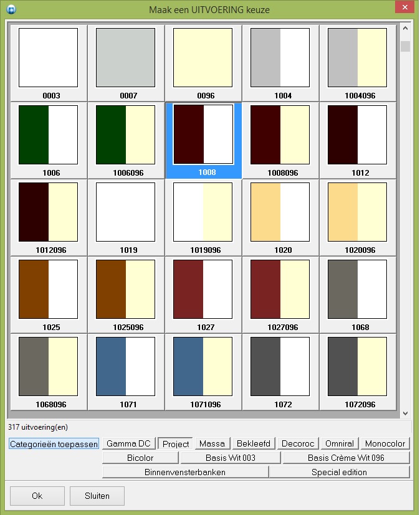420x515 pixels.
Task: Close the UITVOERING keuze dialog
Action: coord(405,7)
